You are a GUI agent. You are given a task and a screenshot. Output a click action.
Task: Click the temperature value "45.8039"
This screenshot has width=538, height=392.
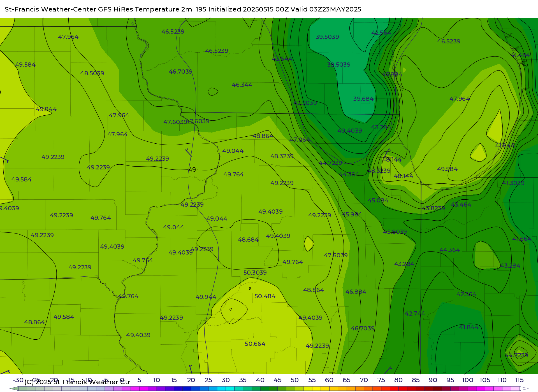tap(395, 232)
